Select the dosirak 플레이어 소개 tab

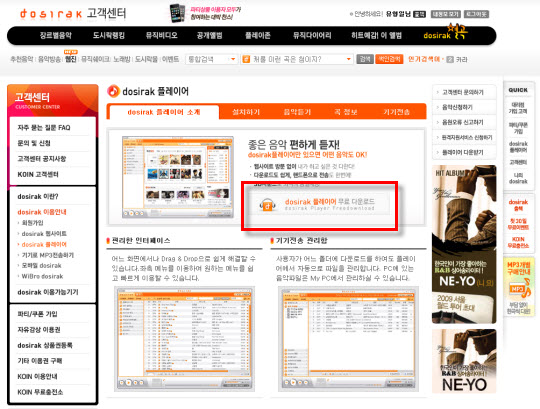tap(164, 112)
